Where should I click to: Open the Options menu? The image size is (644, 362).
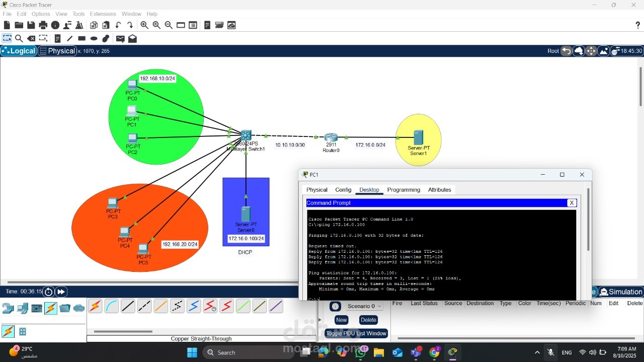point(41,14)
